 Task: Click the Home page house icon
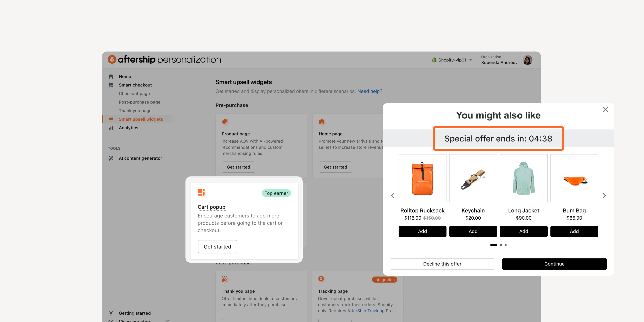322,122
